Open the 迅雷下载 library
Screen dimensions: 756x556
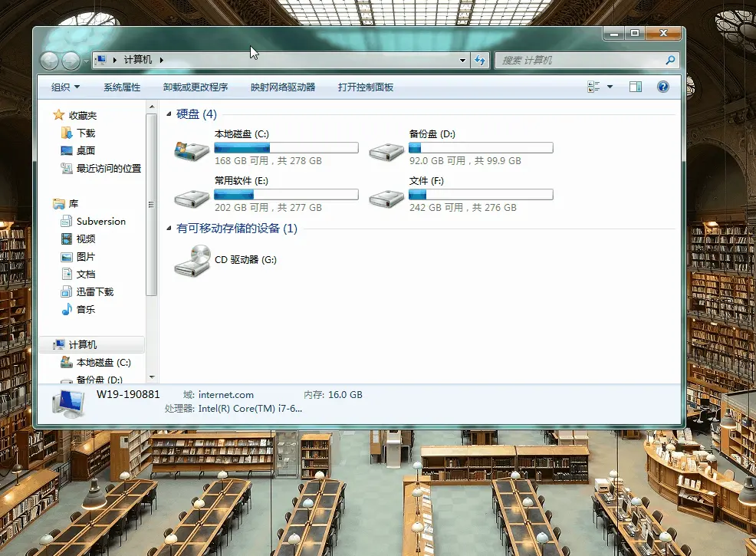pyautogui.click(x=87, y=291)
